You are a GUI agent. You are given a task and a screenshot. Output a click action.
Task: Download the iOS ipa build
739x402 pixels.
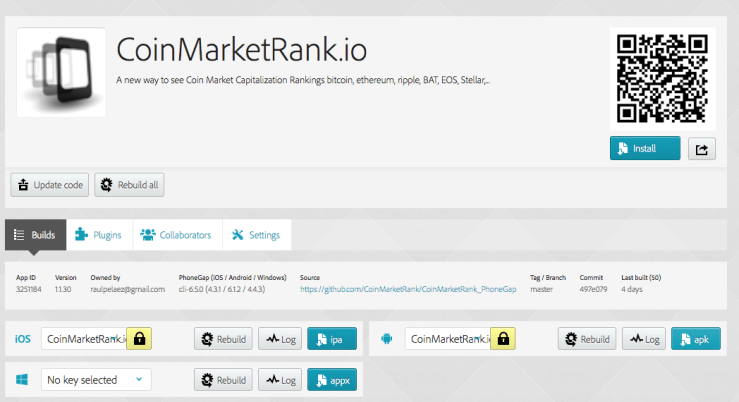point(332,340)
